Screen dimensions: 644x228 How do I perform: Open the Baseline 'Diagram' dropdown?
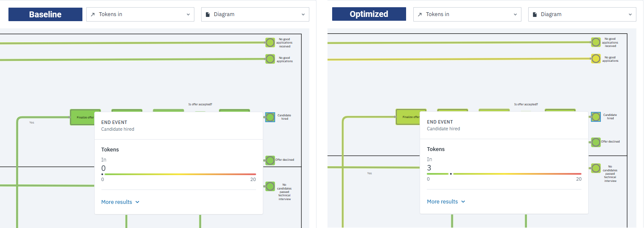[255, 14]
